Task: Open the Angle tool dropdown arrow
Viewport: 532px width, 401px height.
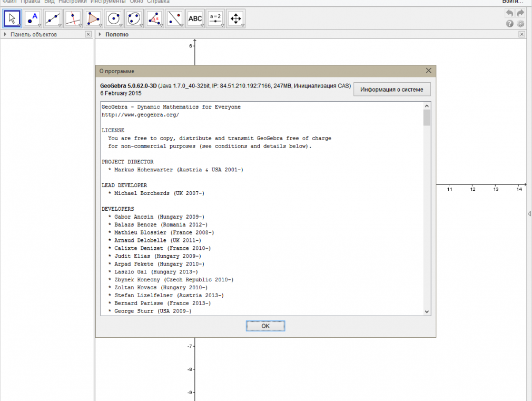Action: point(162,25)
